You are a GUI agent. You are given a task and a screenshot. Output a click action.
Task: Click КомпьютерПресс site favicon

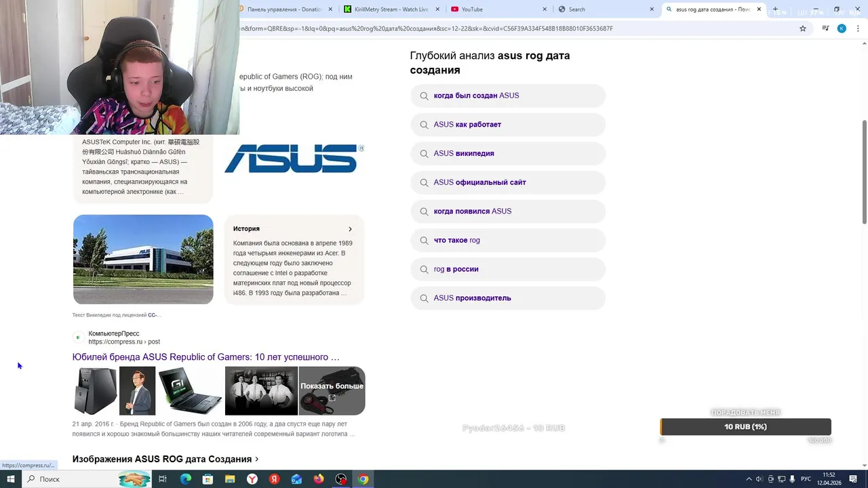coord(78,338)
